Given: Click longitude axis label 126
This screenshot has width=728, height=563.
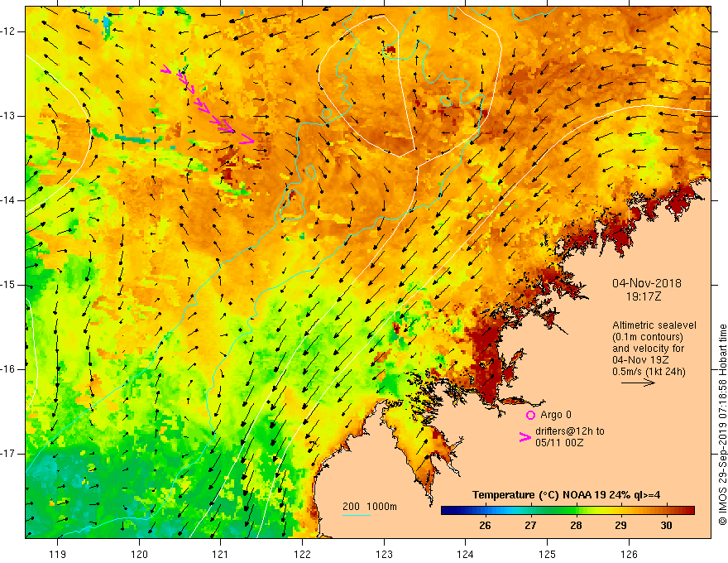Looking at the screenshot, I should (629, 554).
